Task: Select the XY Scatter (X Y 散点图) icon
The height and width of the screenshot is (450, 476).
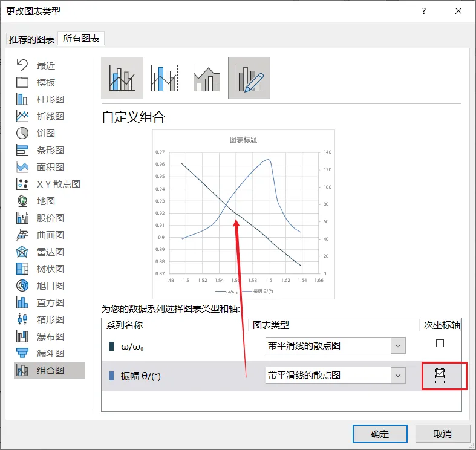Action: (22, 184)
